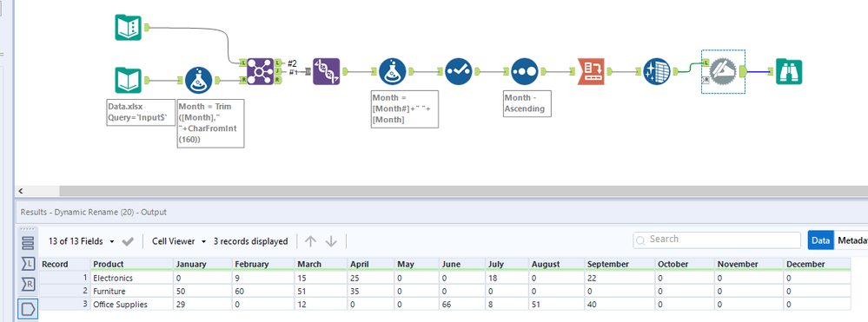Screen dimensions: 868x322
Task: Select the Furniture cell
Action: click(x=132, y=291)
